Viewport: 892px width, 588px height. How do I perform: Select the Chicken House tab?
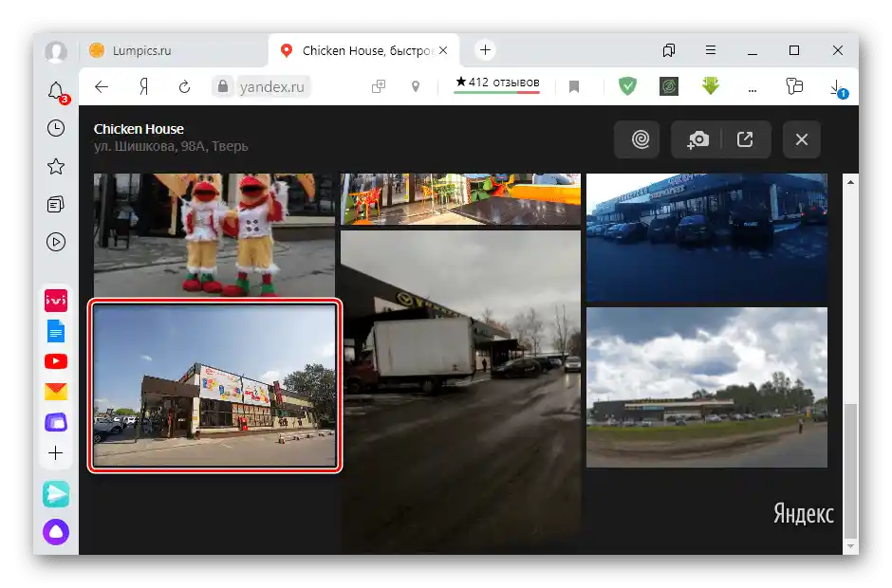point(364,51)
